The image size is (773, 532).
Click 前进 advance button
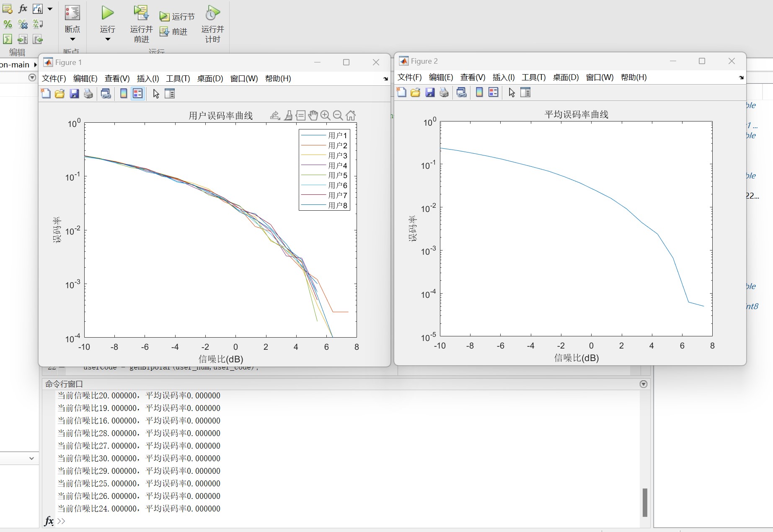[x=173, y=31]
